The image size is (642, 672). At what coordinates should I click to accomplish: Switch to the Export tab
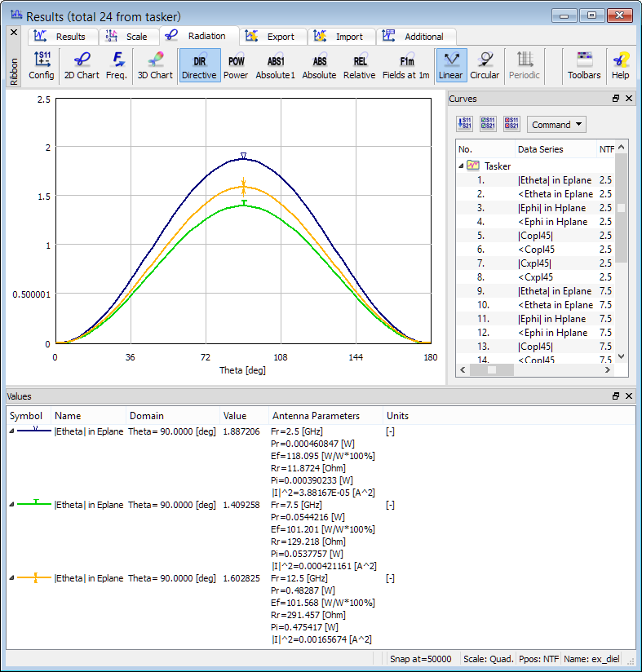coord(272,37)
